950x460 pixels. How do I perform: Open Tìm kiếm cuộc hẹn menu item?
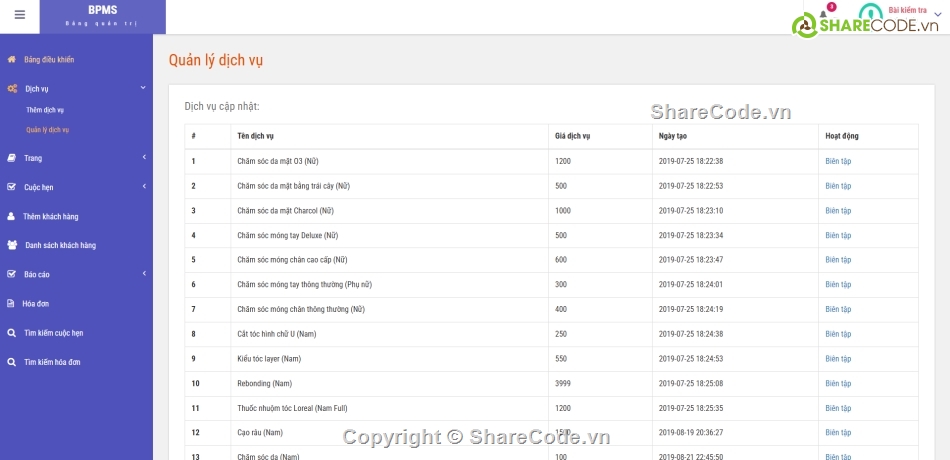click(54, 333)
